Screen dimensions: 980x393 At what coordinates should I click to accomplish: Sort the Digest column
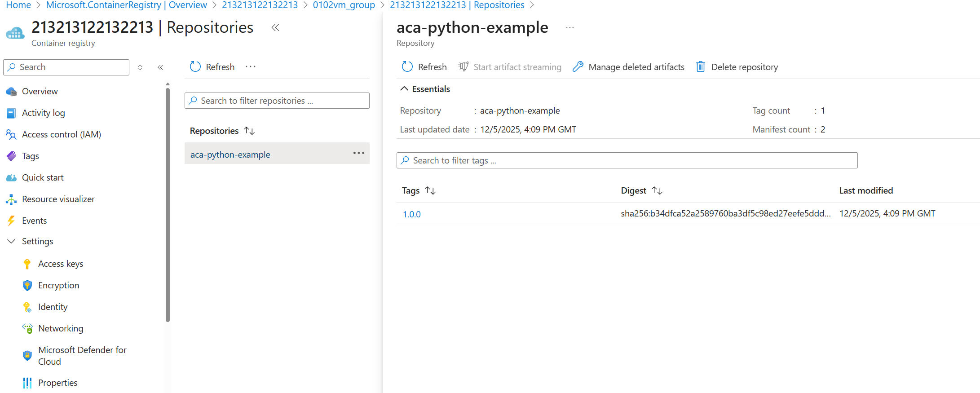click(x=657, y=190)
